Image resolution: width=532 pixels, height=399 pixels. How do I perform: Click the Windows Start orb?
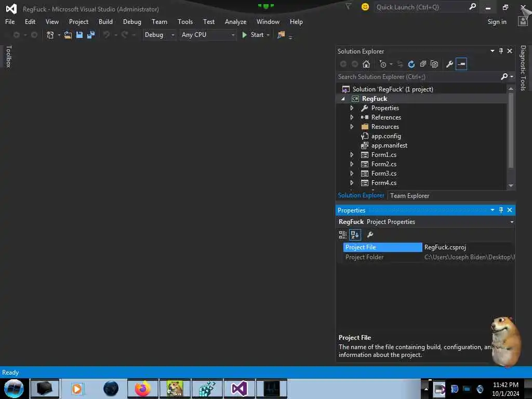14,389
